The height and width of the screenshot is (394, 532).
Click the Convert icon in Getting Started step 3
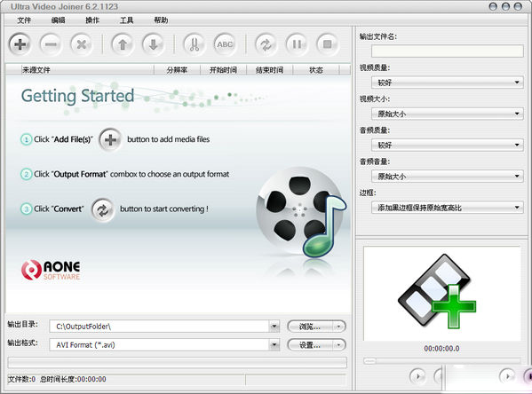pyautogui.click(x=103, y=210)
